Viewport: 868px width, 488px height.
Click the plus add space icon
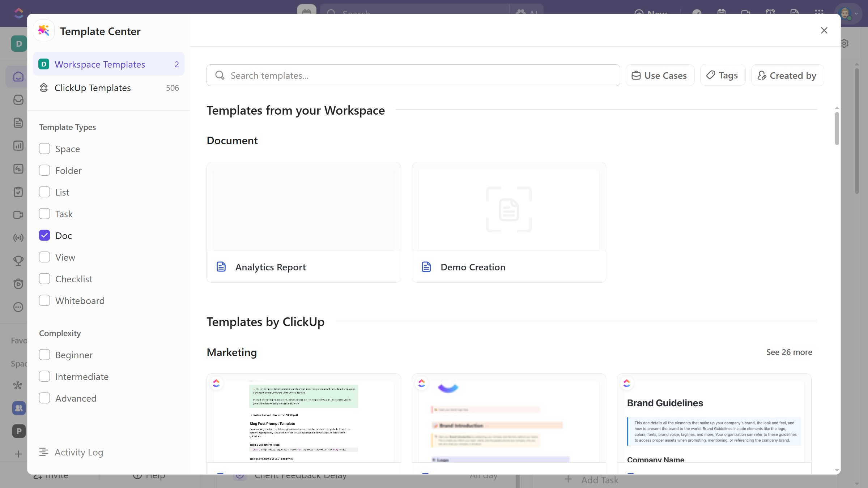[18, 454]
